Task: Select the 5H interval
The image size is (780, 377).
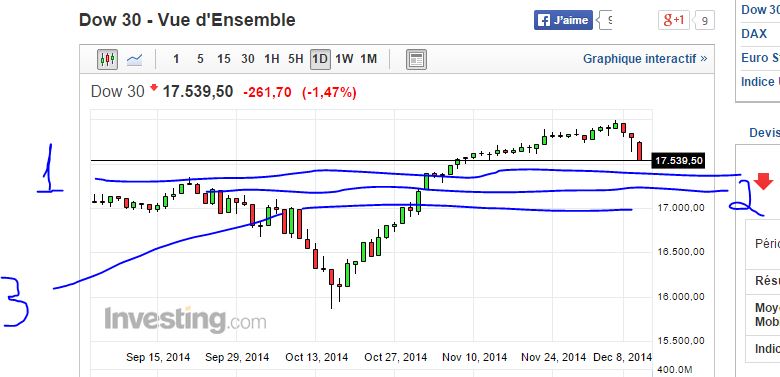Action: click(x=295, y=59)
